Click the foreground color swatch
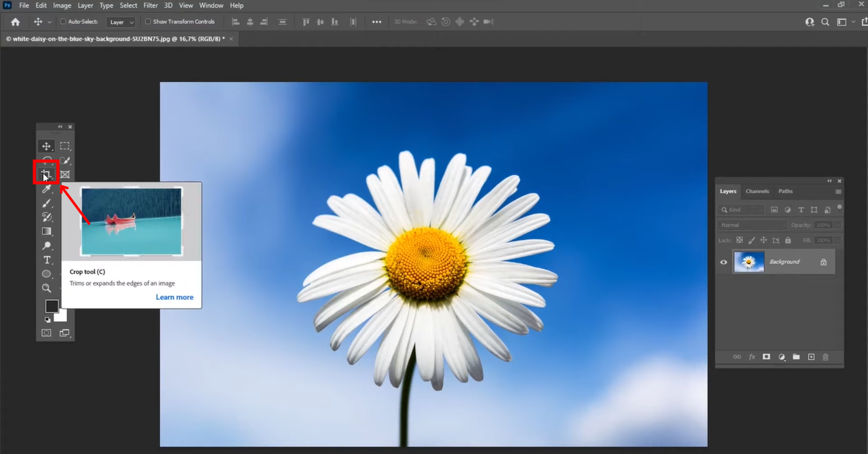Image resolution: width=868 pixels, height=454 pixels. point(52,306)
